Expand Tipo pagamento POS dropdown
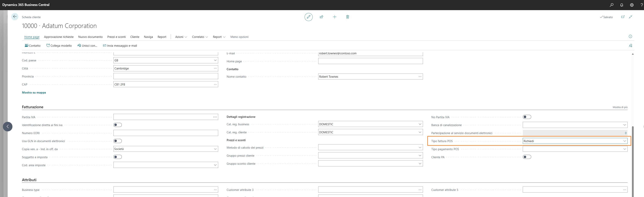This screenshot has height=197, width=644. tap(624, 149)
